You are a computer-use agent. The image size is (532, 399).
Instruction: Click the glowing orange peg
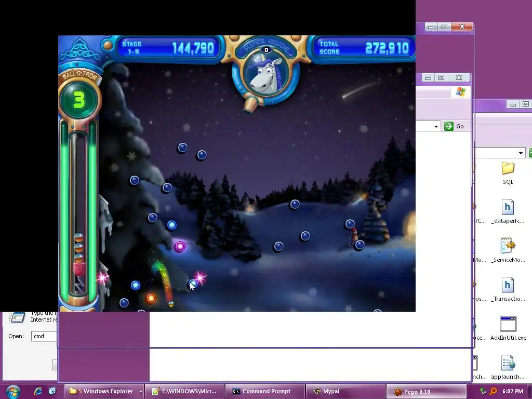151,298
